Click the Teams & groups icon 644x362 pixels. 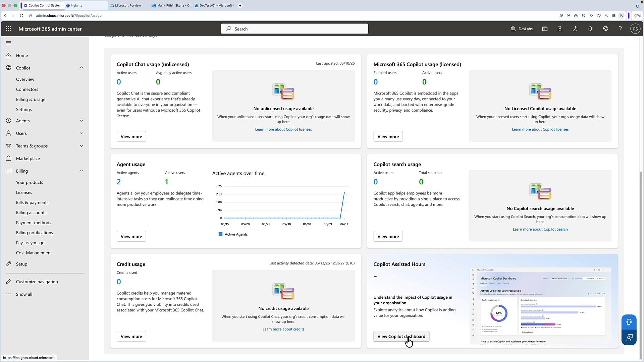[x=9, y=146]
